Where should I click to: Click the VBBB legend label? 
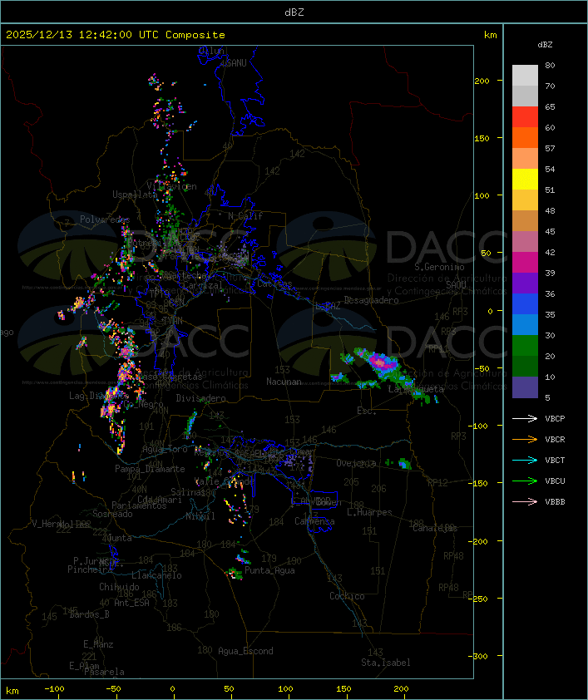tap(555, 502)
